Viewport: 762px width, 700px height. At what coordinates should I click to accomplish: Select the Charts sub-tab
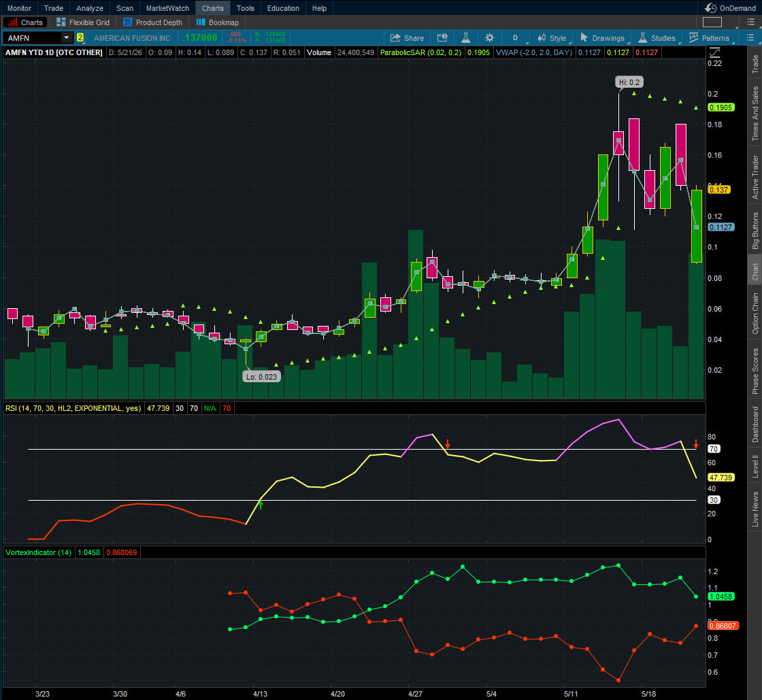(x=25, y=22)
